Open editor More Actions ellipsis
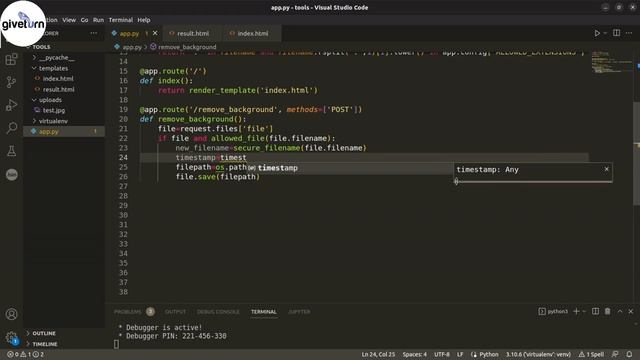This screenshot has height=360, width=640. (x=629, y=33)
